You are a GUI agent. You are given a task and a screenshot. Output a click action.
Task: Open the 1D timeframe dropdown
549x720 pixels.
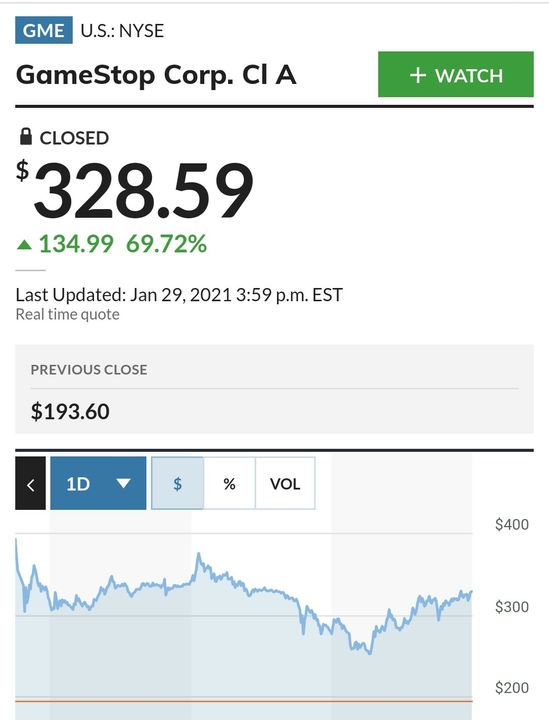[x=98, y=483]
